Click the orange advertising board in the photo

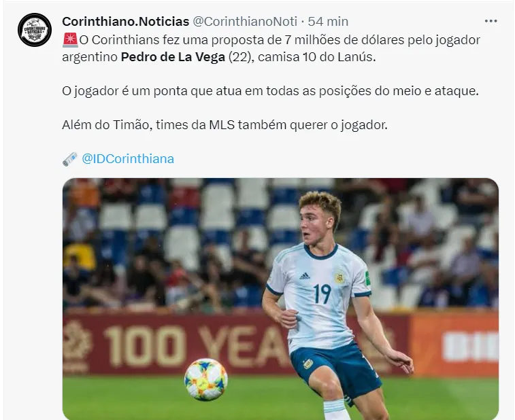454,344
